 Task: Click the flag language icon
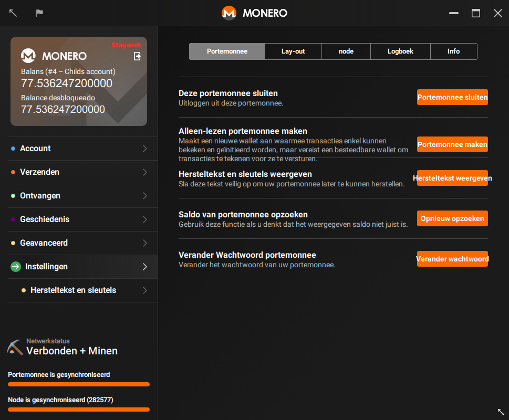(39, 13)
